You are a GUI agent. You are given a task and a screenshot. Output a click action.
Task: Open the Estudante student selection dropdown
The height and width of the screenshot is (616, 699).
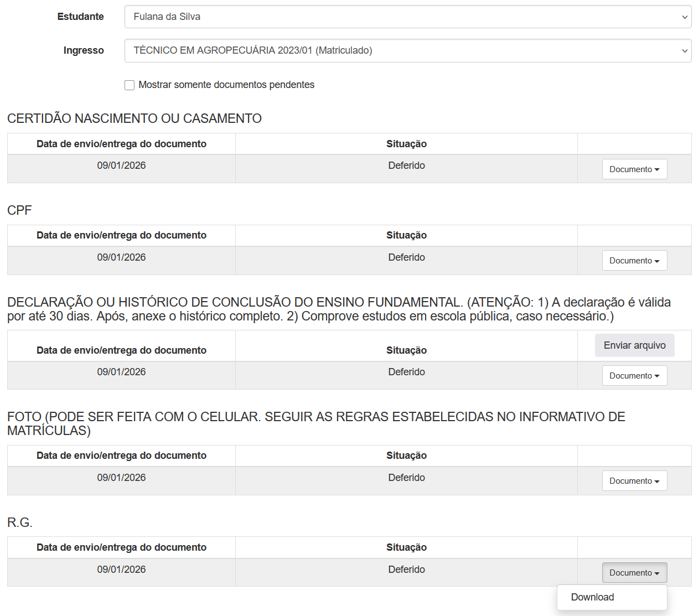click(407, 17)
